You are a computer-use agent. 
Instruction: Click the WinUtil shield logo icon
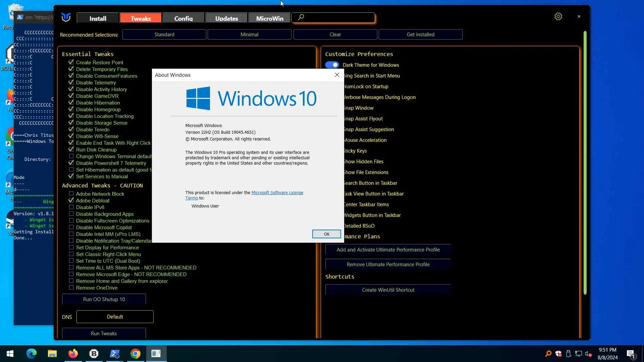(66, 17)
